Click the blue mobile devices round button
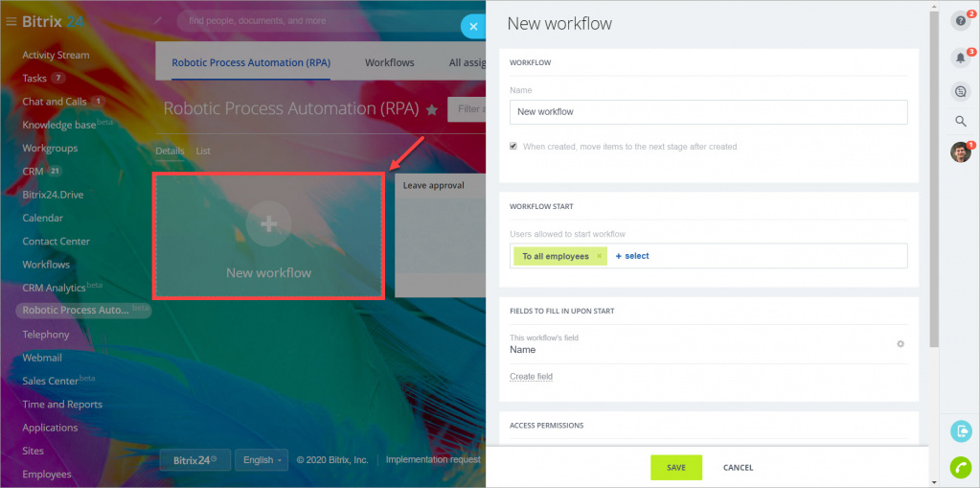 pyautogui.click(x=961, y=431)
